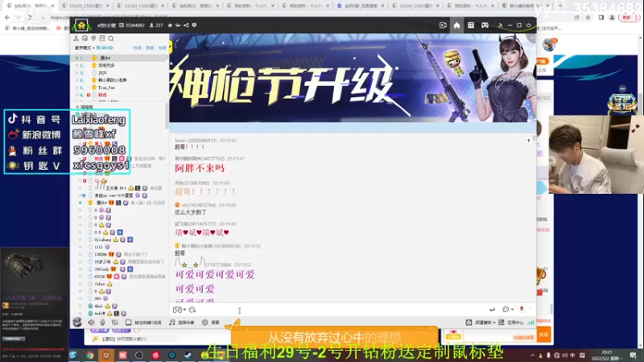This screenshot has width=644, height=362.
Task: Click the first blue link right of mic timer
Action: point(137,48)
